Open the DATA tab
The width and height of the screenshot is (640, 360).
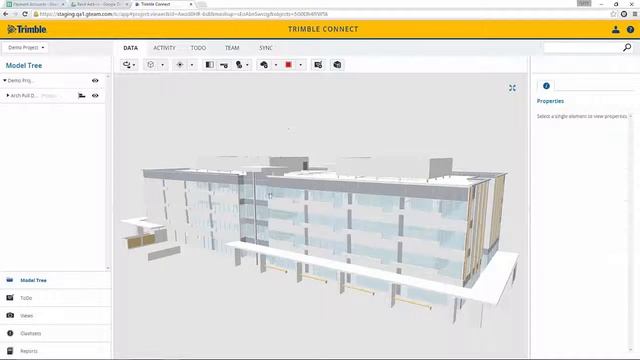(x=131, y=48)
